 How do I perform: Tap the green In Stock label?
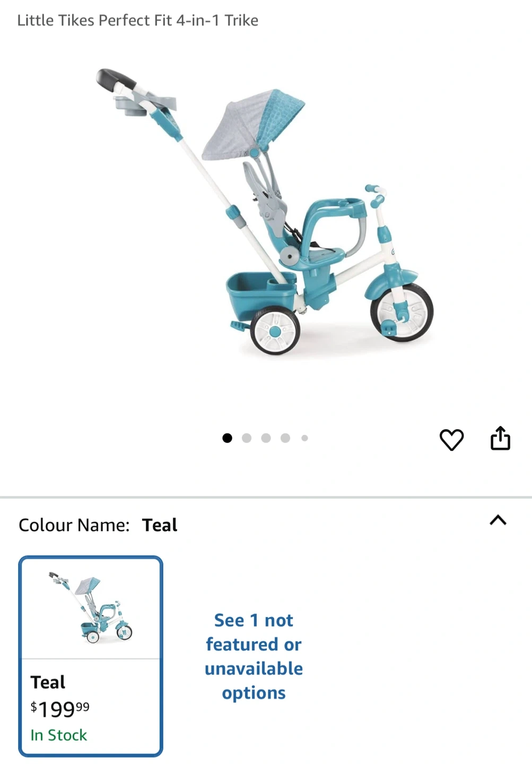click(58, 735)
